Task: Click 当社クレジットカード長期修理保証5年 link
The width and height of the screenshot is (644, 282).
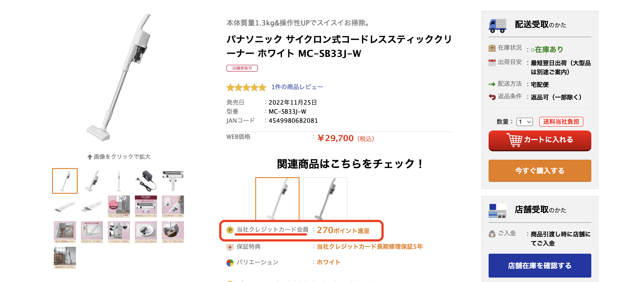Action: (369, 247)
